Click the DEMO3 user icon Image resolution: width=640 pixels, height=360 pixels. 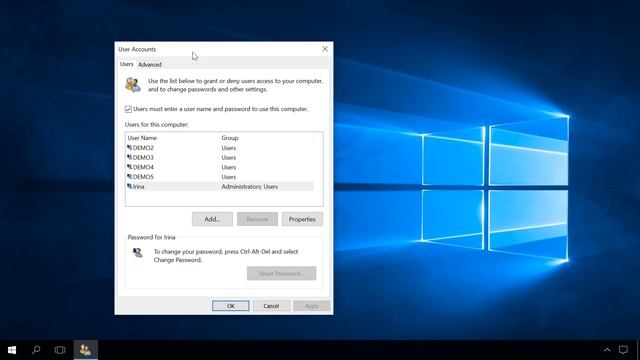coord(129,157)
